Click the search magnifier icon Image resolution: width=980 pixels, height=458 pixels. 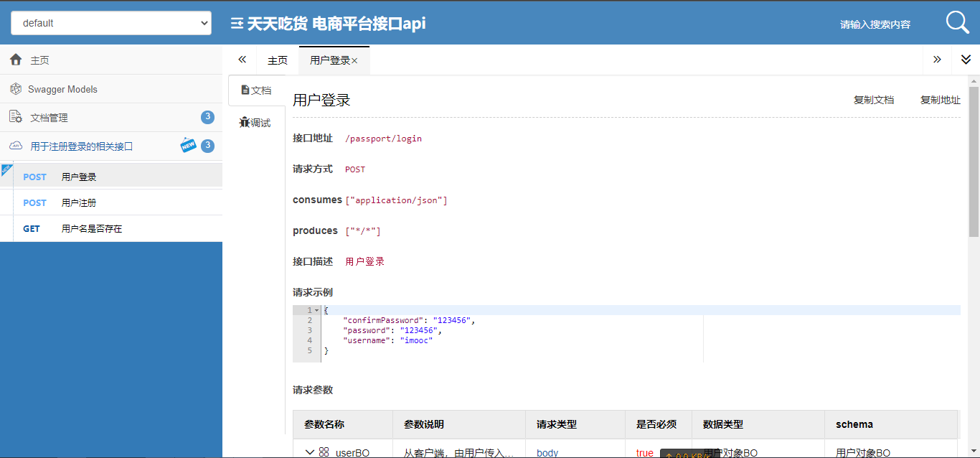coord(958,22)
